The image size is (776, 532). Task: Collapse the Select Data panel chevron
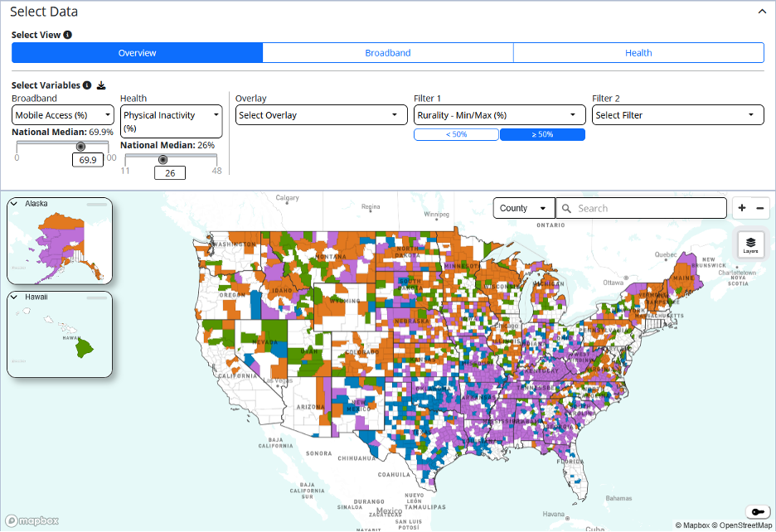(x=762, y=12)
